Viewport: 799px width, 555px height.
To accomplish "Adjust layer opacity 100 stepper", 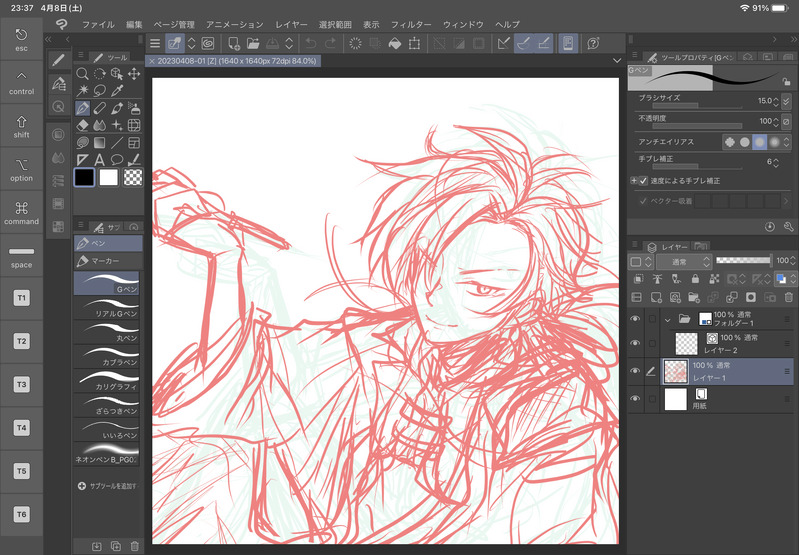I will tap(793, 261).
